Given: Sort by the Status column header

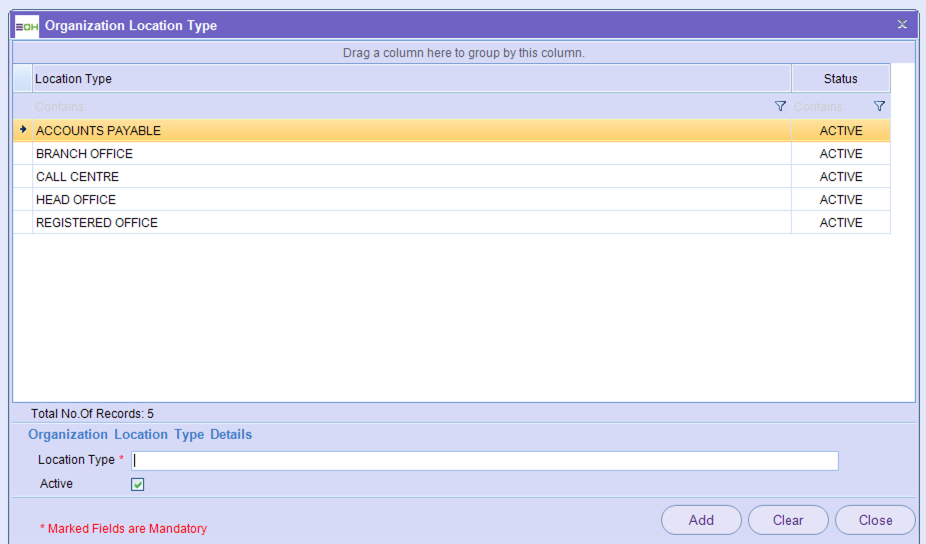Looking at the screenshot, I should click(840, 79).
